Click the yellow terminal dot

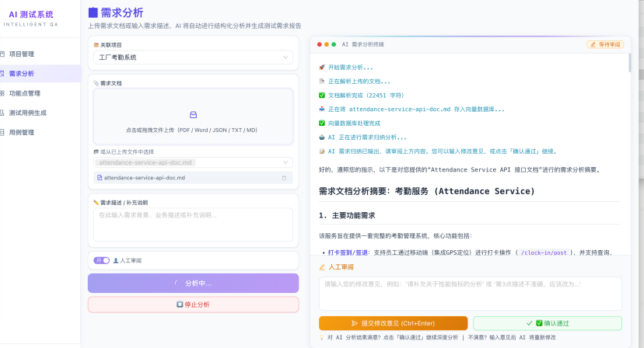tap(327, 44)
